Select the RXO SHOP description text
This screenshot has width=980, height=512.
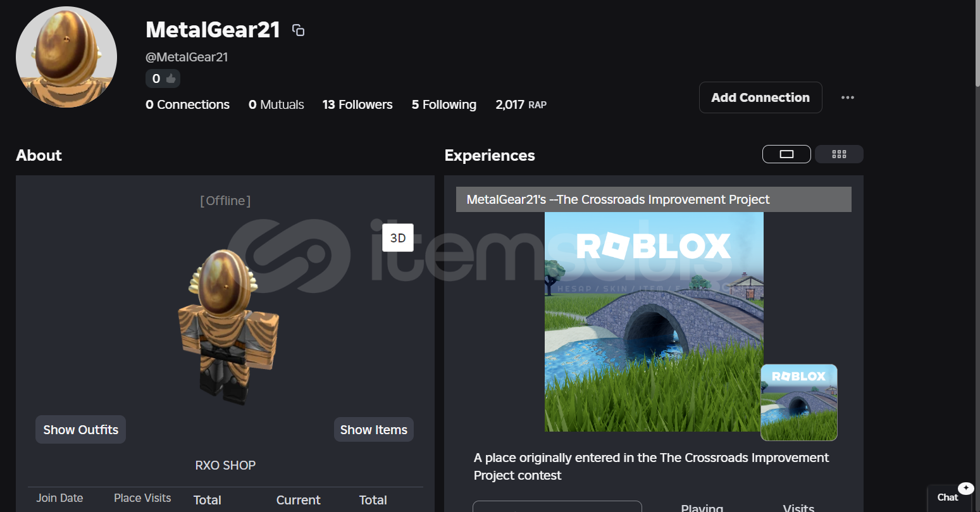coord(225,465)
